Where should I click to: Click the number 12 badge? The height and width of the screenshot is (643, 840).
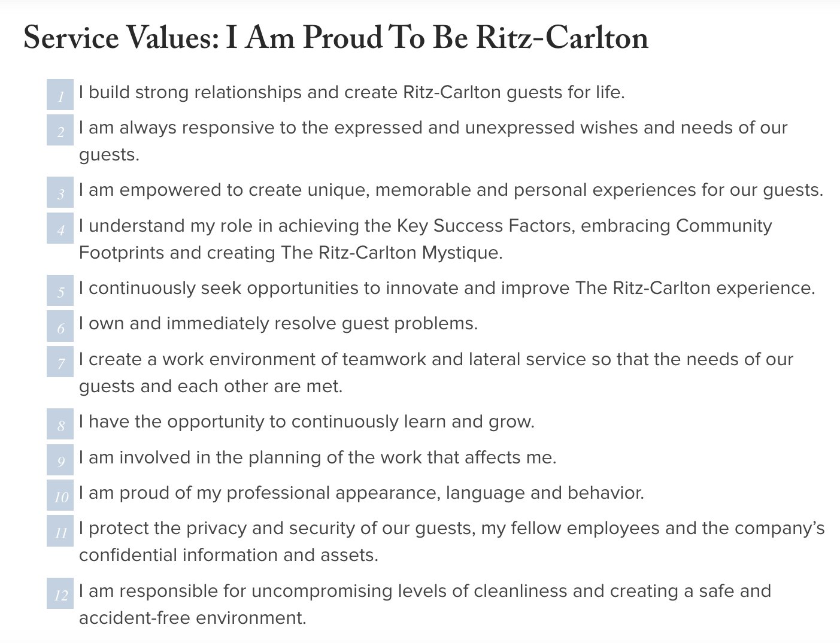[60, 593]
